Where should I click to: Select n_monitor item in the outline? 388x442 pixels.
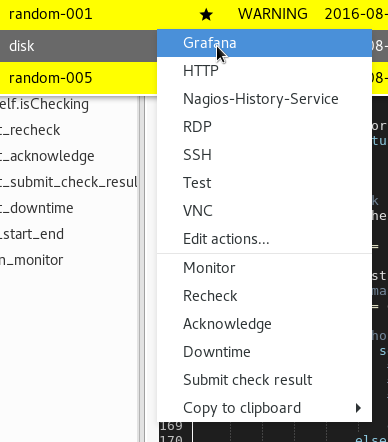point(31,260)
